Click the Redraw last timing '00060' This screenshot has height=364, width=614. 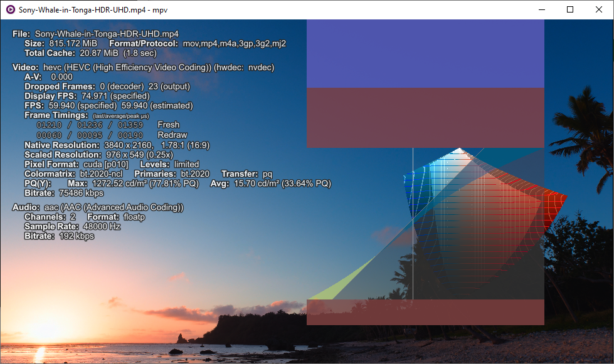point(49,135)
